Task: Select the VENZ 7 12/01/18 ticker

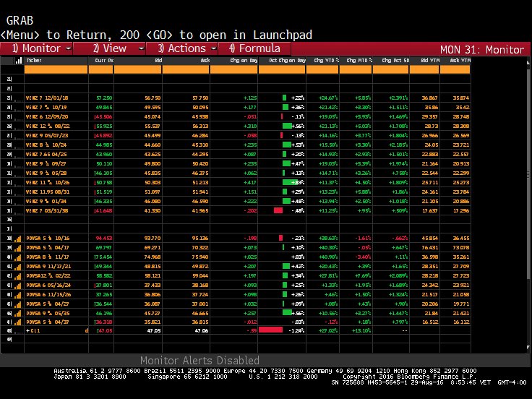Action: [x=47, y=98]
